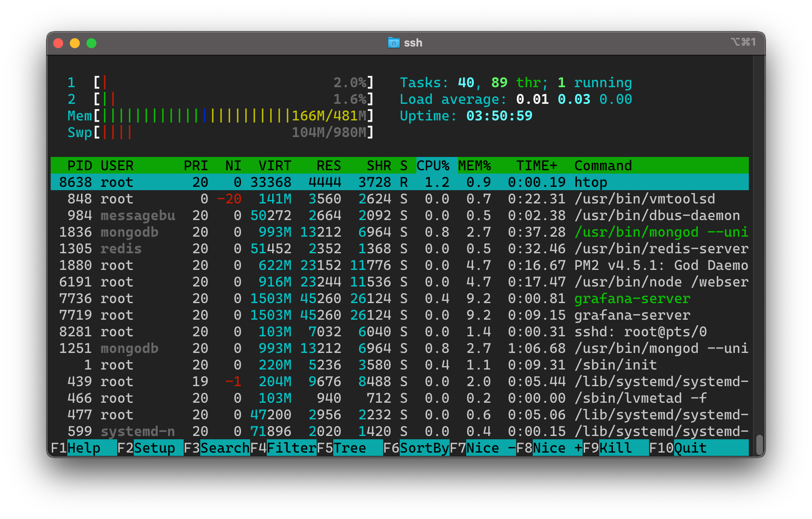Select the htop process row PID 8638
Image resolution: width=812 pixels, height=519 pixels.
(x=399, y=182)
